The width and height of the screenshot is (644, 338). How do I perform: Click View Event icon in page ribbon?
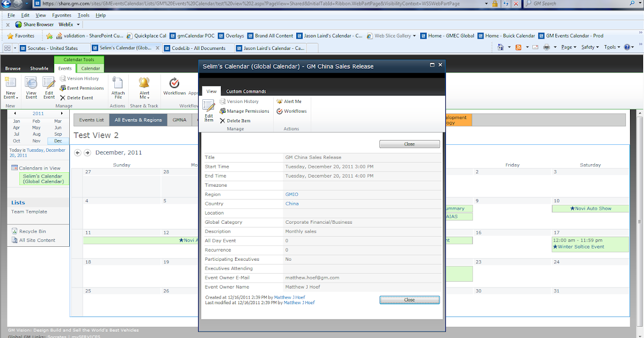(31, 84)
